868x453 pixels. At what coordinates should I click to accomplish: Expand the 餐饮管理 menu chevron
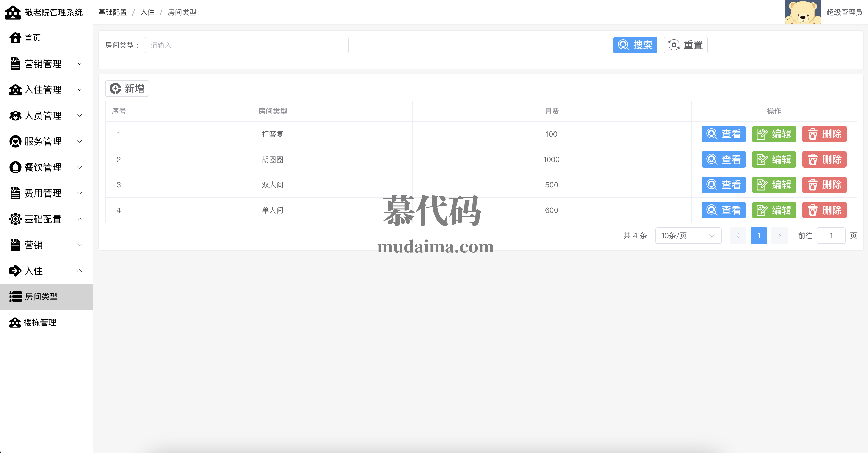[79, 167]
